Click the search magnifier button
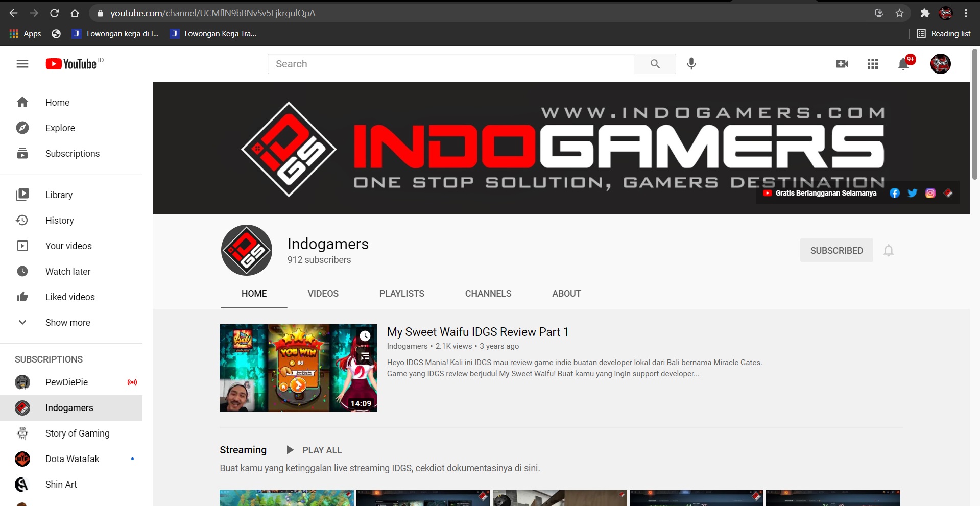980x506 pixels. point(655,64)
